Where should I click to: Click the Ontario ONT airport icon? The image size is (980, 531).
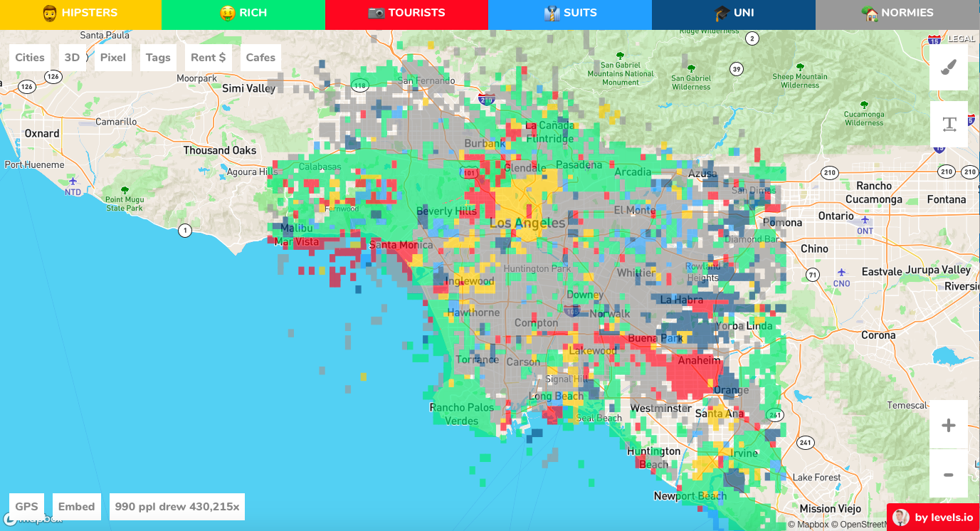(865, 221)
